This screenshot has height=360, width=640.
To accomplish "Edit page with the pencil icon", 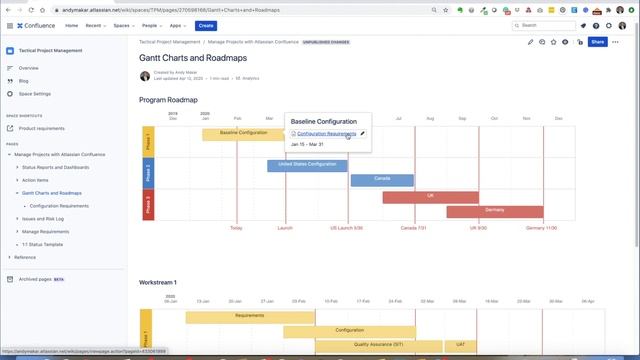I will click(x=530, y=42).
